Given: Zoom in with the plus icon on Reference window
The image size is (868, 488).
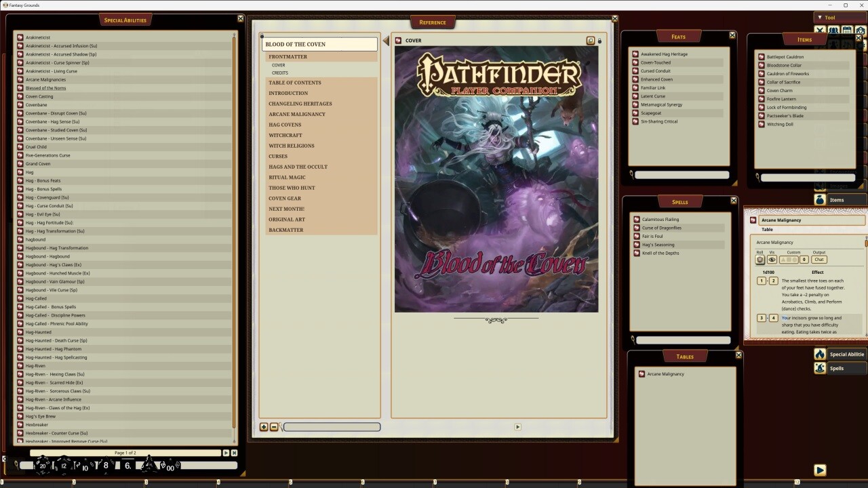Looking at the screenshot, I should tap(264, 427).
